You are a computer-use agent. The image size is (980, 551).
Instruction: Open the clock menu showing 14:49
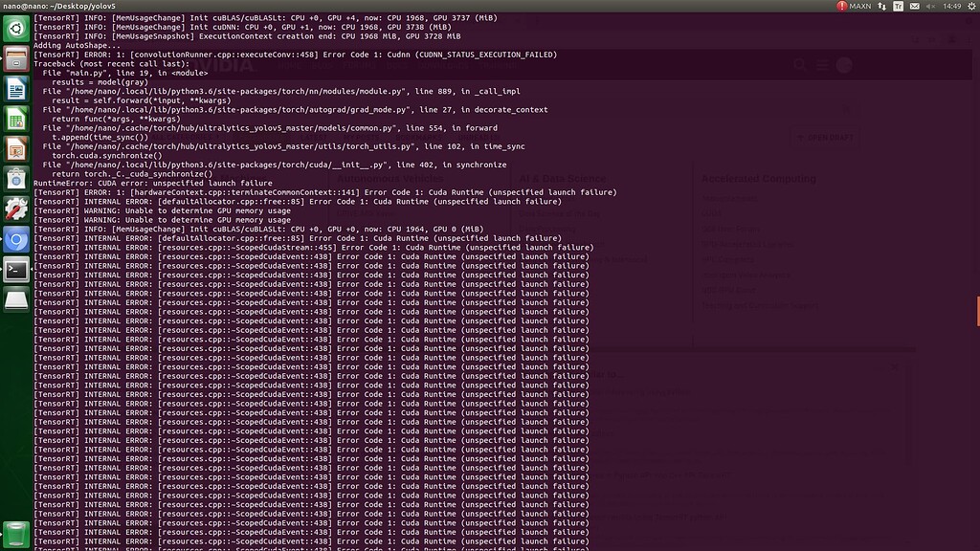pyautogui.click(x=950, y=7)
